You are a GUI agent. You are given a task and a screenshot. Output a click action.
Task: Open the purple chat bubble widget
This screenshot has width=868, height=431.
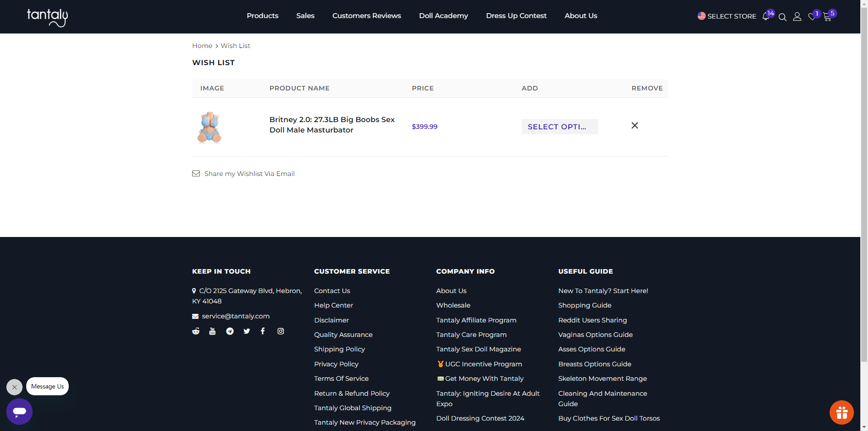pos(19,412)
